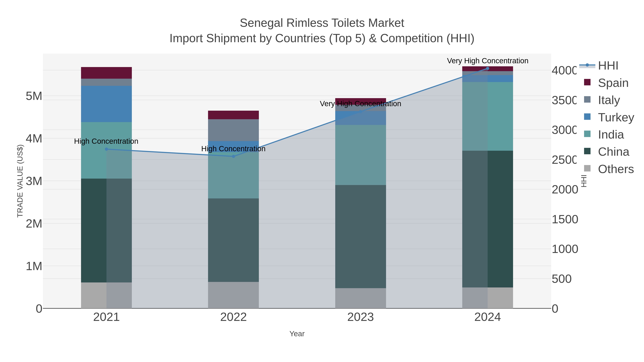This screenshot has height=362, width=644.
Task: Toggle the India legend entry
Action: click(604, 134)
